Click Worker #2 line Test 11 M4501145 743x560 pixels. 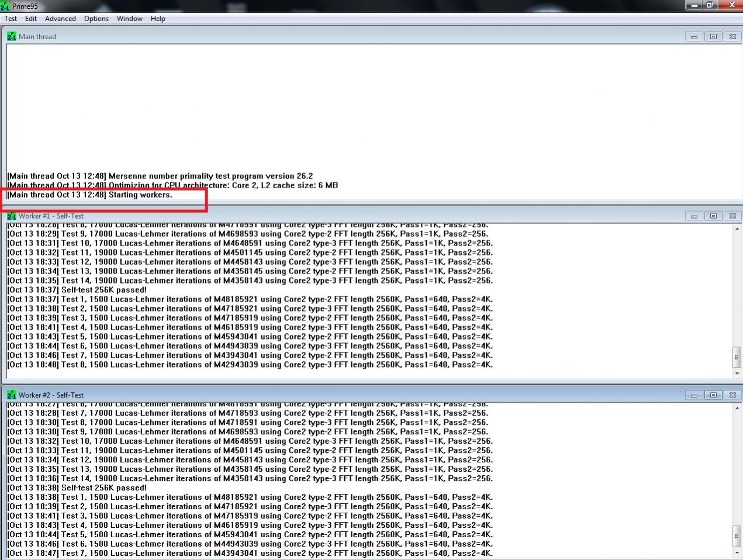click(x=250, y=450)
